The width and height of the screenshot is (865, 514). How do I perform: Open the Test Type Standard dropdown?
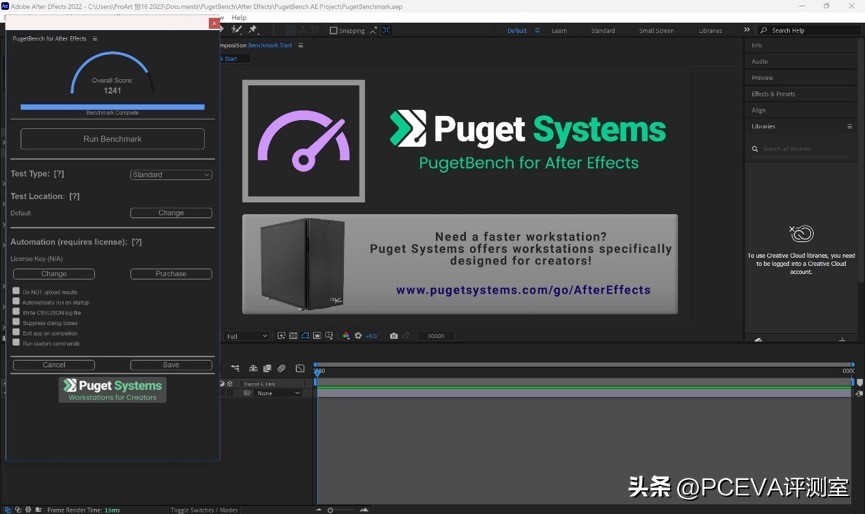click(x=171, y=175)
